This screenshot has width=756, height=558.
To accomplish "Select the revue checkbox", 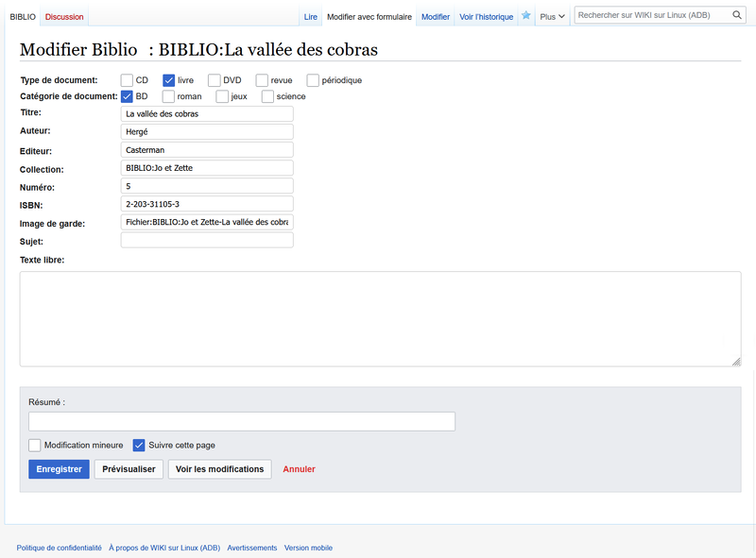I will click(x=262, y=80).
